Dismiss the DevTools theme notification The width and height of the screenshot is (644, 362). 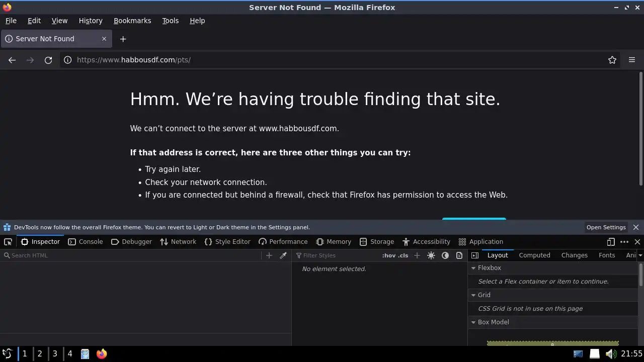(636, 227)
